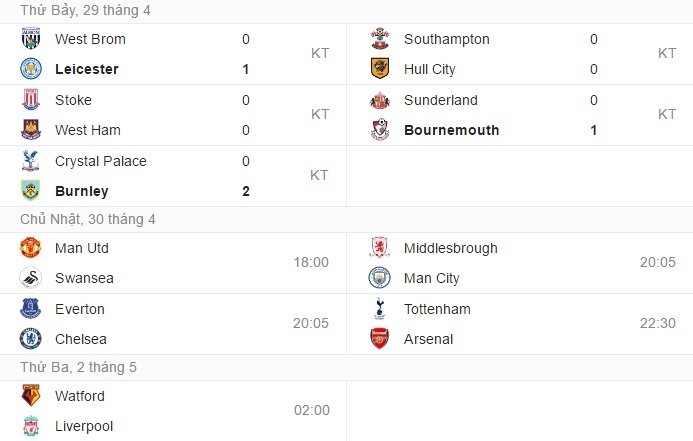Click the Liverpool club crest
This screenshot has width=693, height=441.
click(x=31, y=426)
